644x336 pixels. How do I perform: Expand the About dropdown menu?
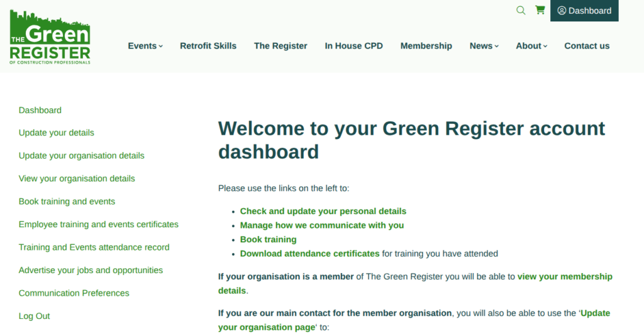coord(531,46)
